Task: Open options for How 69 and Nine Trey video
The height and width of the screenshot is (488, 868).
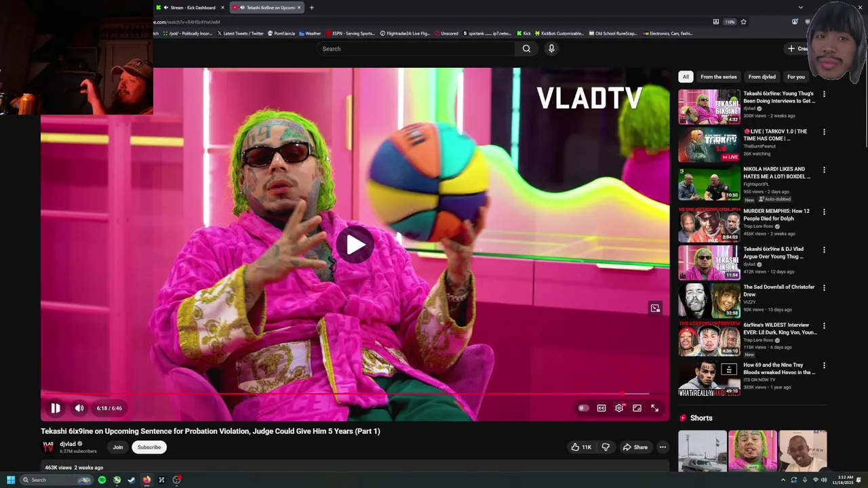Action: coord(824,366)
